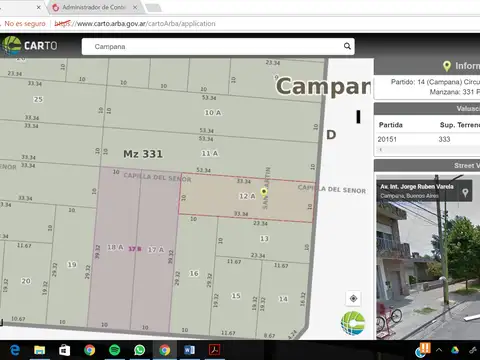The image size is (480, 360).
Task: Click the map locate/target button
Action: coord(353,298)
